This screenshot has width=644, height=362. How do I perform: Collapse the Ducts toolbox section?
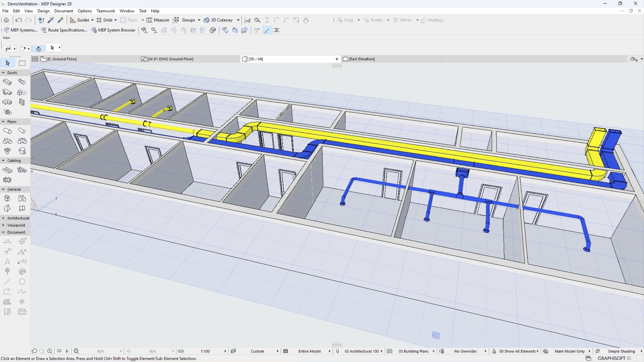pos(3,73)
